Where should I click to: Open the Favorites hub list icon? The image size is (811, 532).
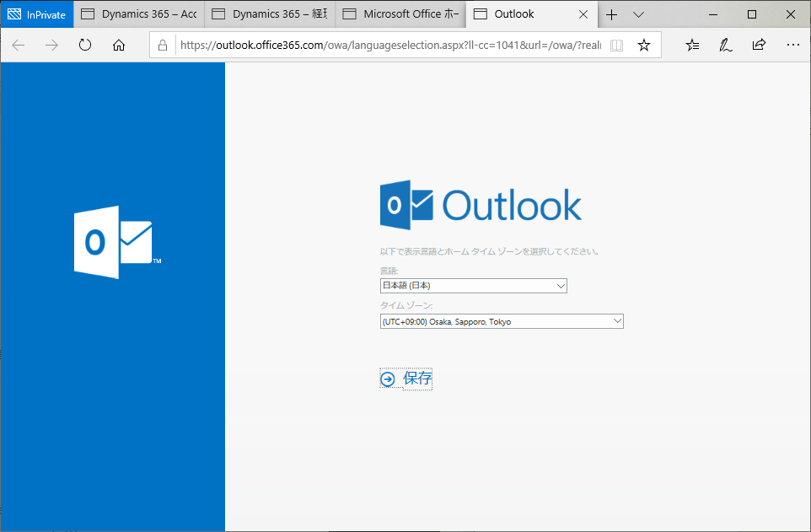693,45
